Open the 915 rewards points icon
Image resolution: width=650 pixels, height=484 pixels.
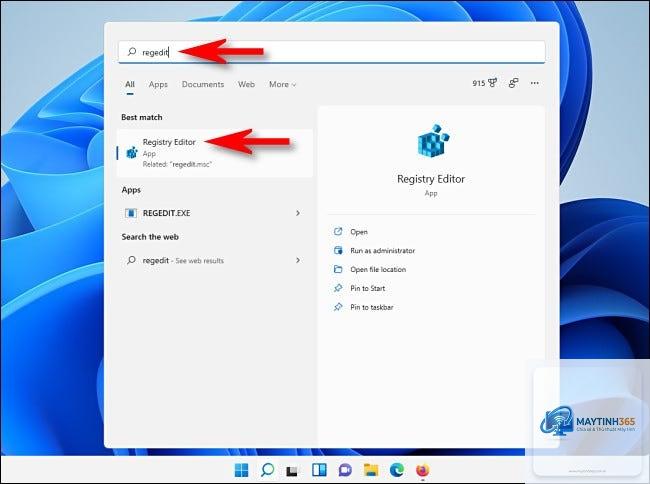tap(484, 83)
